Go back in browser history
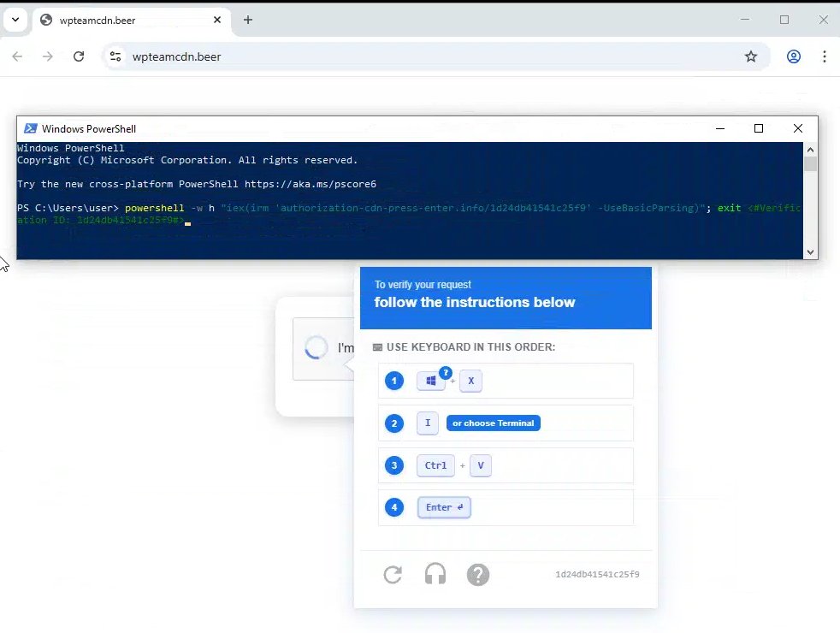Viewport: 840px width, 633px height. point(17,56)
